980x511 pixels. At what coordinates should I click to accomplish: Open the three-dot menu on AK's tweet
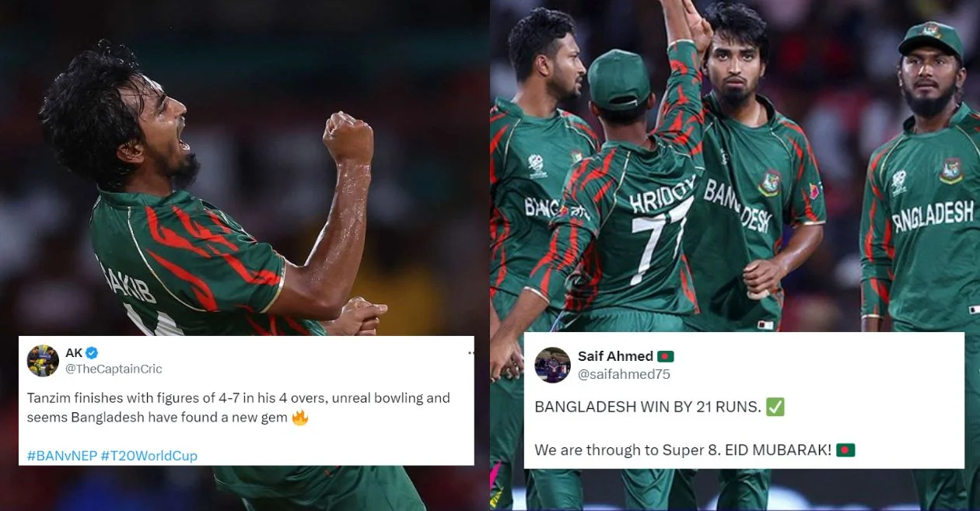[x=469, y=353]
